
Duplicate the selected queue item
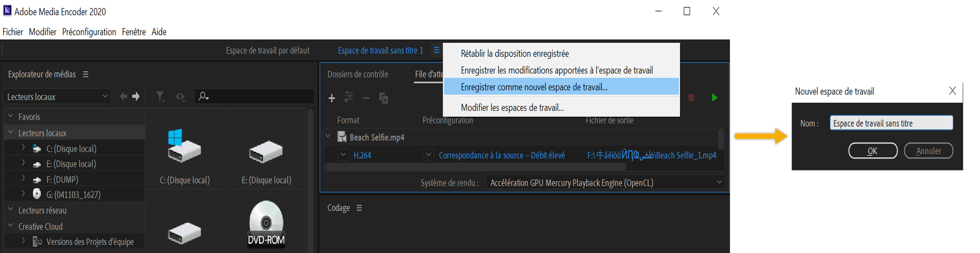(384, 98)
